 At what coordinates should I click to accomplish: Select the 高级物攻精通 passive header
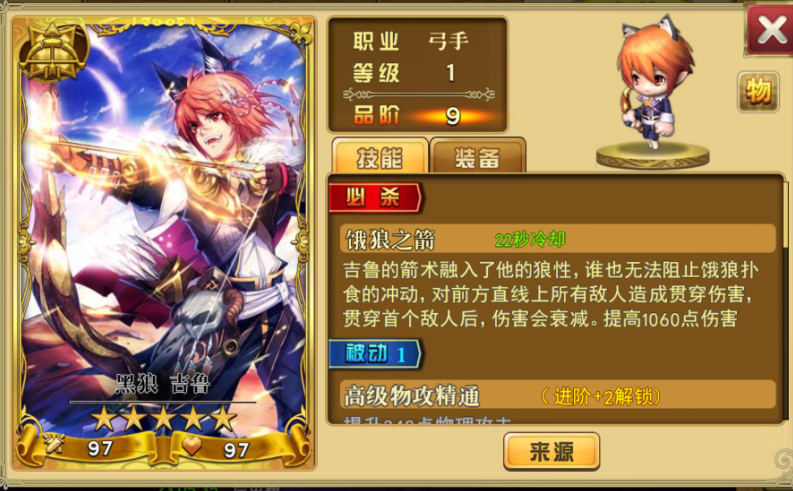[x=557, y=395]
